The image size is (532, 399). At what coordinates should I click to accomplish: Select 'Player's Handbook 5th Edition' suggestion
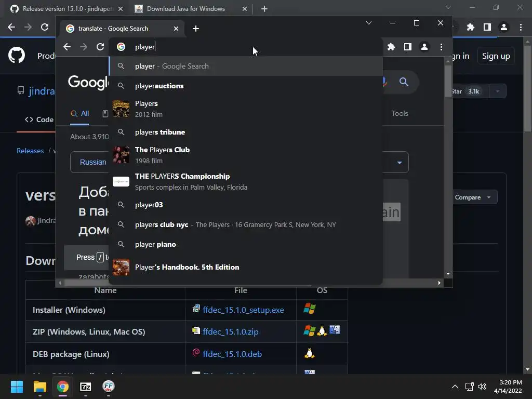click(246, 267)
